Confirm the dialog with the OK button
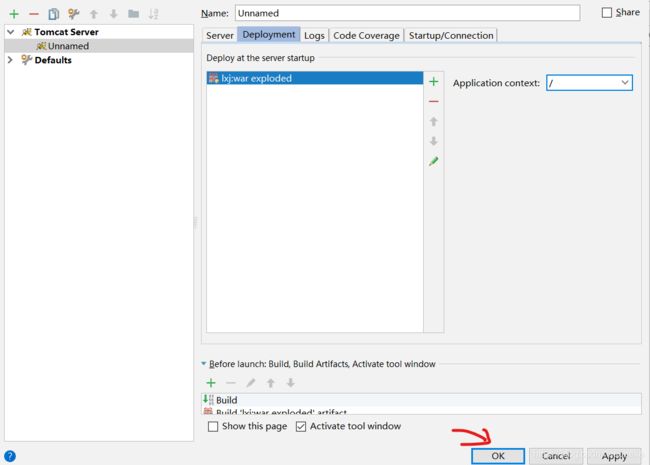Screen dimensions: 650x465 498,456
